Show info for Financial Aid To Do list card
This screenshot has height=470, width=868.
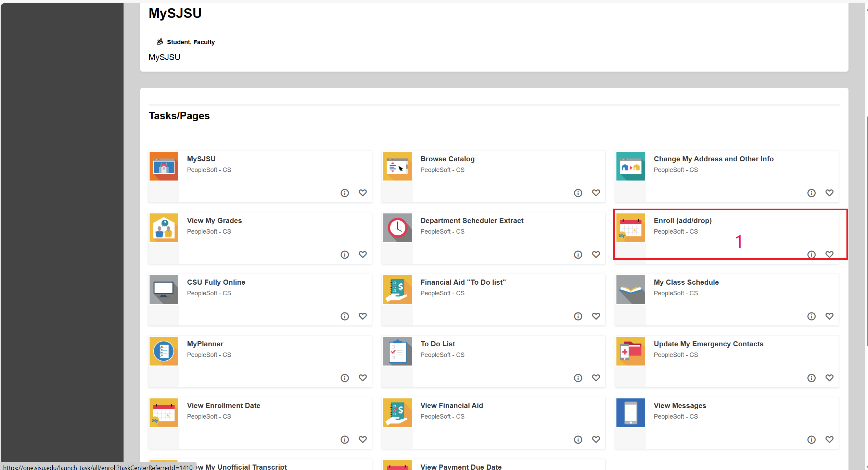(578, 316)
